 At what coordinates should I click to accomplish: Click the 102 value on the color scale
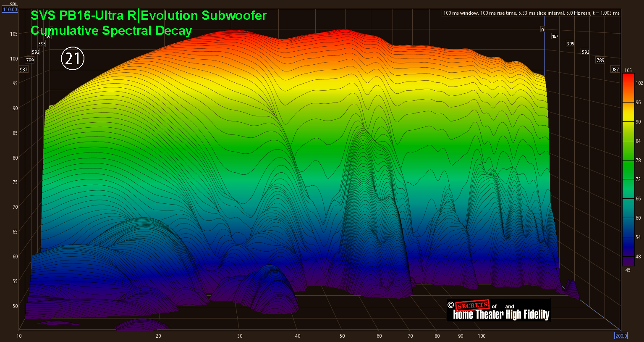pyautogui.click(x=639, y=83)
